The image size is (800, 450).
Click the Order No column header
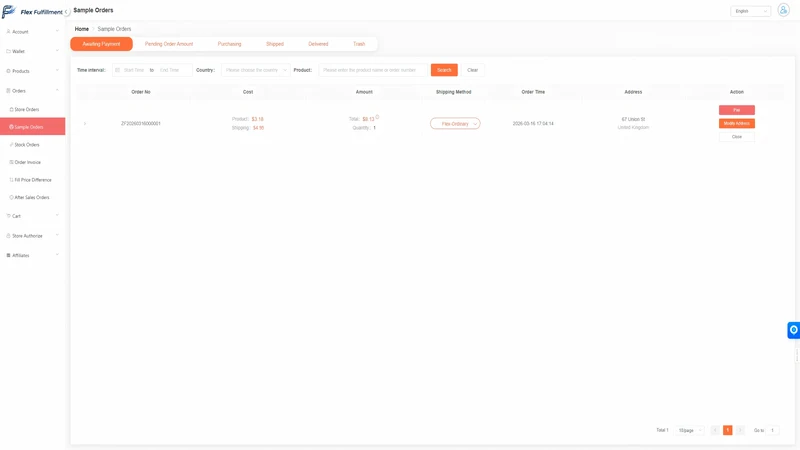[x=141, y=92]
